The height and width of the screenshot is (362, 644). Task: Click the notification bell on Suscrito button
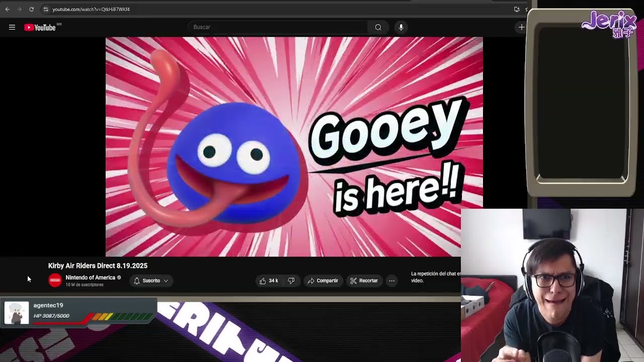137,281
